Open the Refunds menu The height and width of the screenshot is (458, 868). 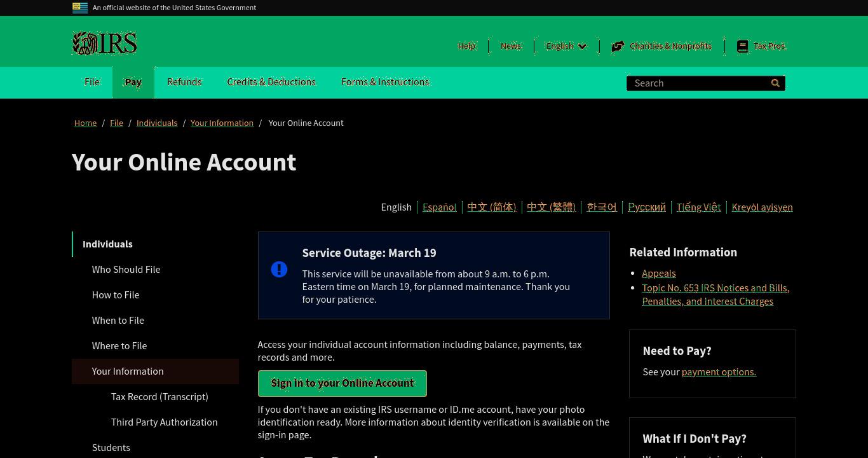click(x=184, y=82)
